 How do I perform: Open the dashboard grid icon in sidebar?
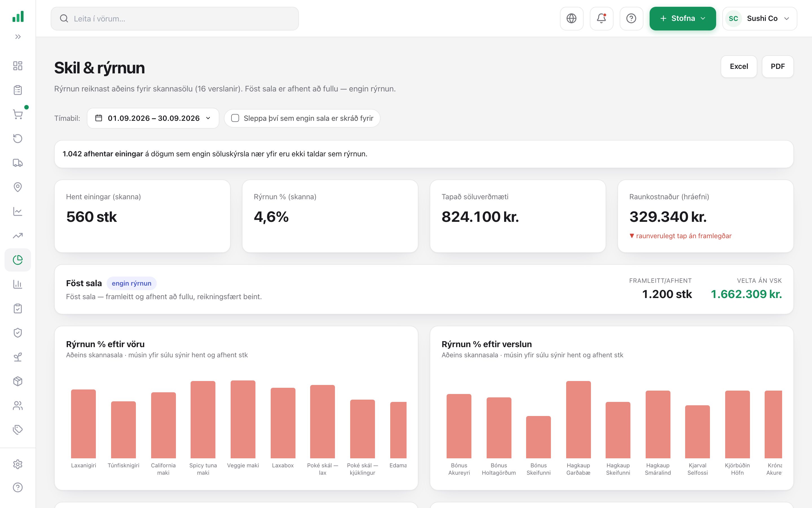pos(18,66)
